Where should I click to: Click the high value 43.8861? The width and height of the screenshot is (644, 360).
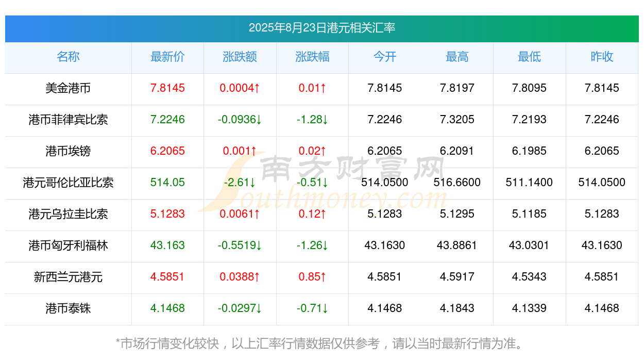457,246
